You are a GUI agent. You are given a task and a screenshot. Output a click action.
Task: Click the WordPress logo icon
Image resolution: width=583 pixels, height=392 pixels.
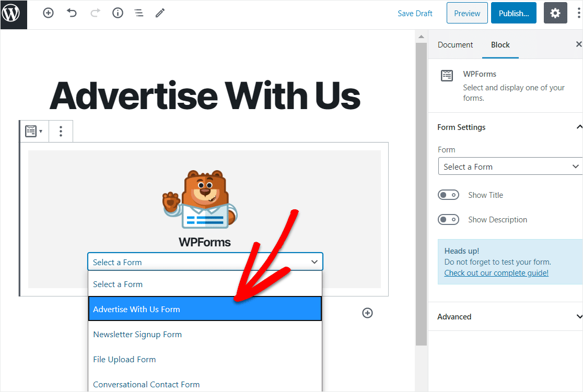14,14
